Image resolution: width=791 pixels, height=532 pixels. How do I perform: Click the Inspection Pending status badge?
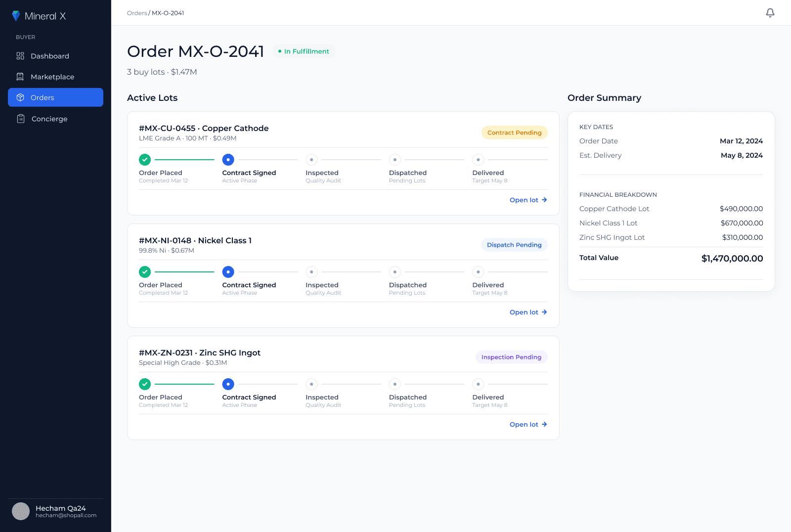(511, 357)
